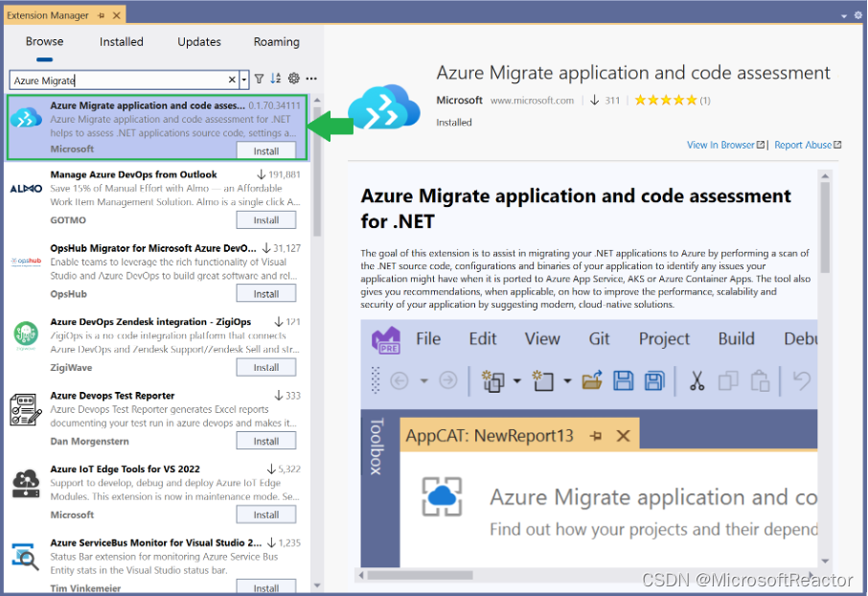The height and width of the screenshot is (596, 868).
Task: Click the save all icon in preview
Action: 653,381
